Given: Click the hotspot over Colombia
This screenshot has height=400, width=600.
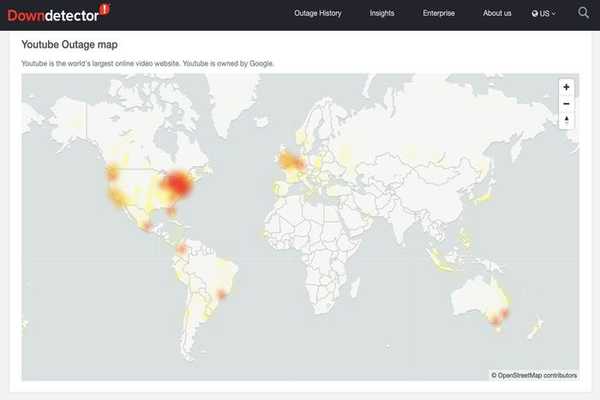Looking at the screenshot, I should (182, 250).
